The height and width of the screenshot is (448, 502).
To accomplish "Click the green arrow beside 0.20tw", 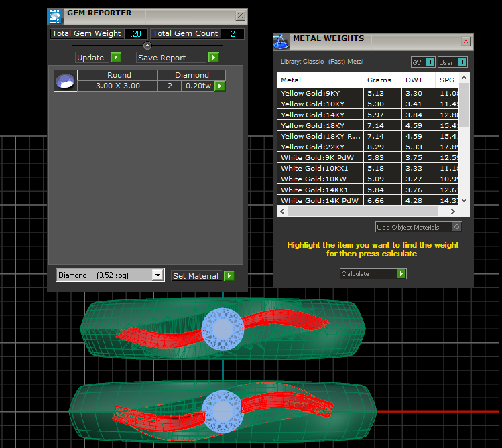I will point(220,86).
